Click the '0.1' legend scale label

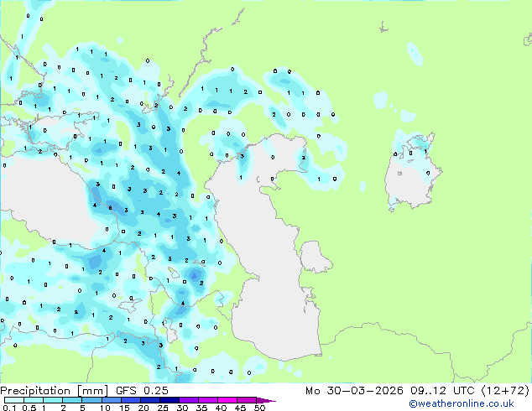(9, 408)
